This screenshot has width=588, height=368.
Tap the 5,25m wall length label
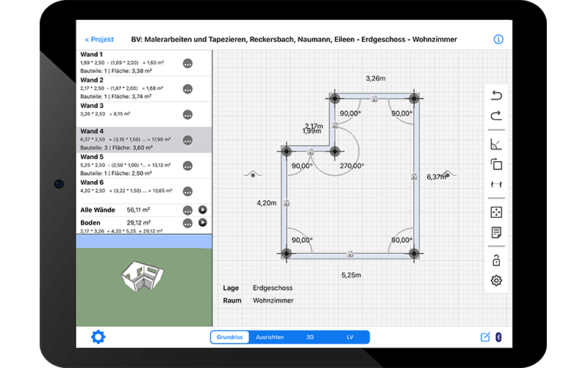pyautogui.click(x=351, y=275)
